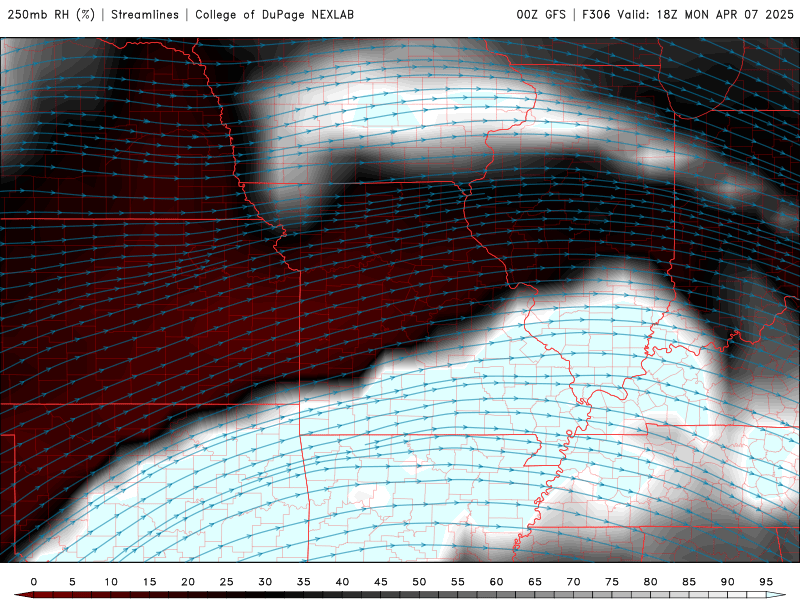Viewport: 800px width, 600px height.
Task: Select the '00Z GFS' model run label
Action: (x=541, y=15)
